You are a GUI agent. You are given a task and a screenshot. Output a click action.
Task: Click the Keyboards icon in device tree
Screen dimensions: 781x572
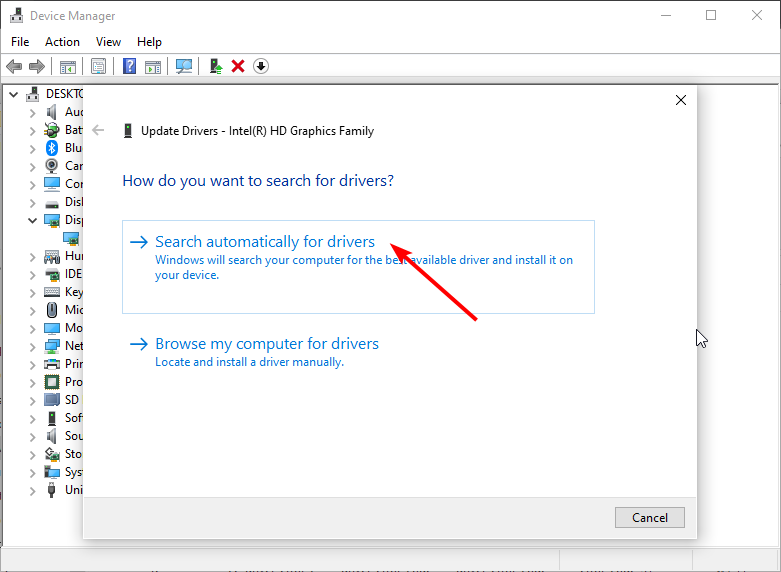click(52, 292)
